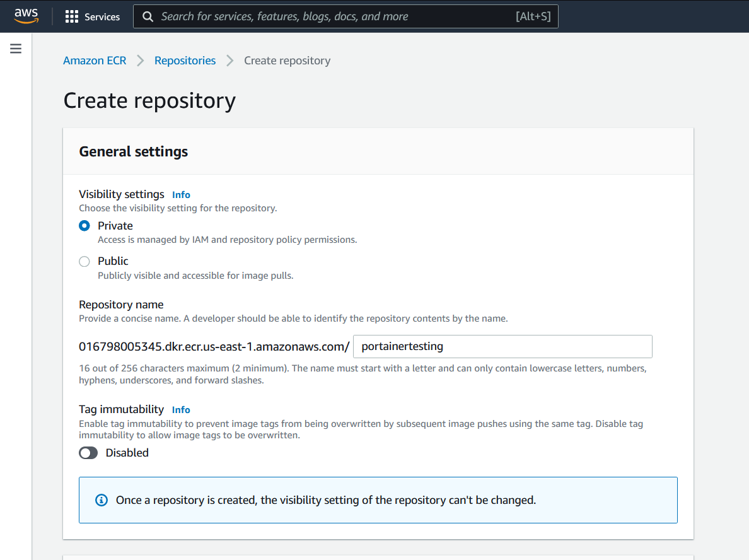This screenshot has height=560, width=749.
Task: Click the Private option label
Action: coord(115,226)
